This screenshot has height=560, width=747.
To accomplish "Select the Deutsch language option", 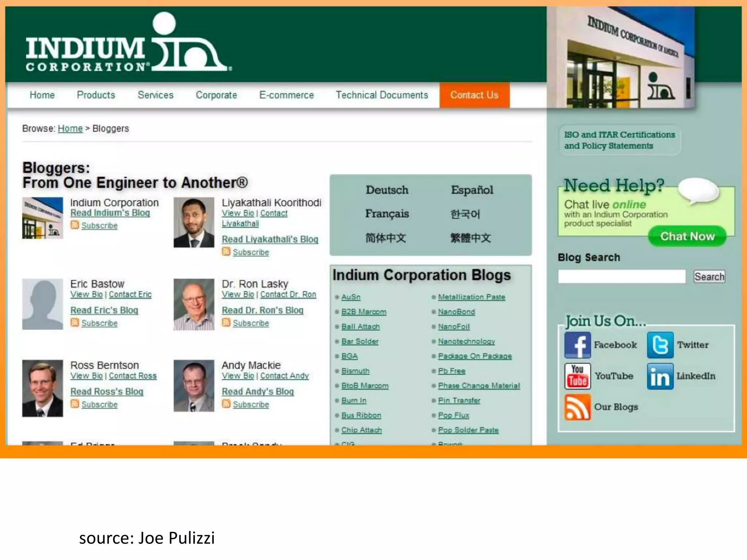I will pyautogui.click(x=387, y=190).
